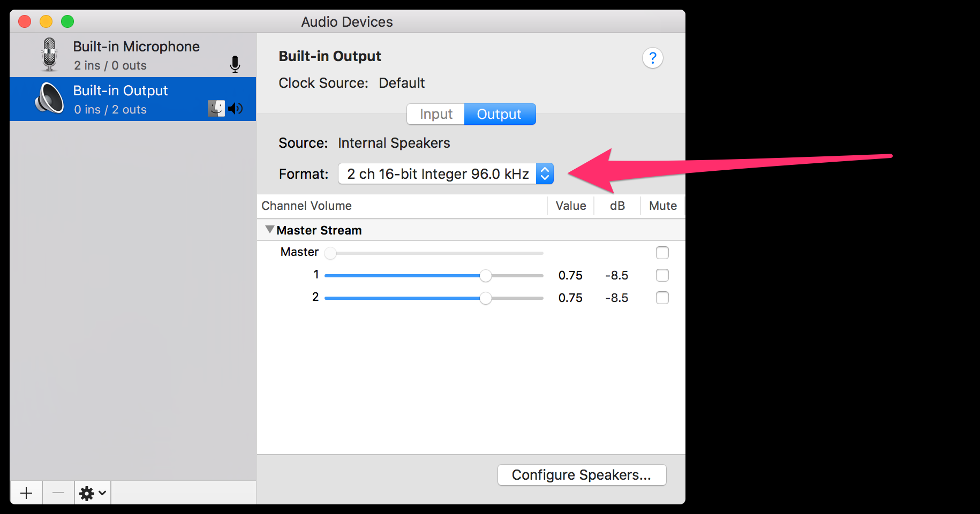Click the Finder alert sound icon
Viewport: 980px width, 514px height.
point(216,109)
